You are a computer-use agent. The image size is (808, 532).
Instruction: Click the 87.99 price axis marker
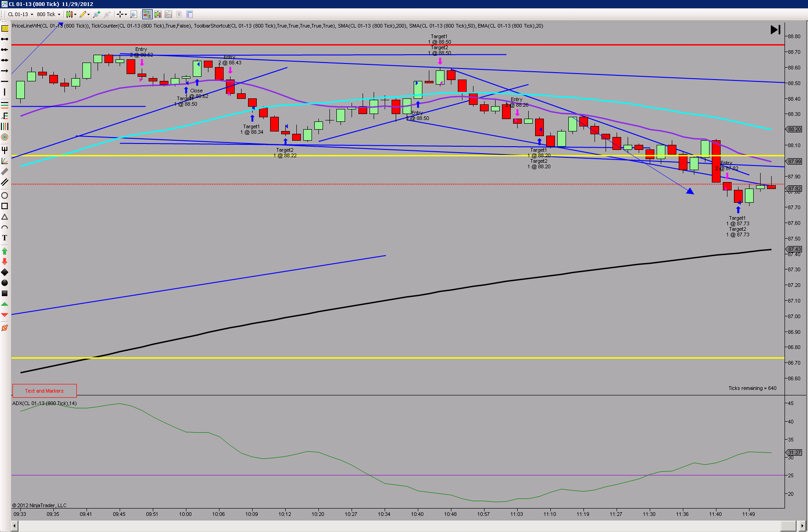click(794, 161)
